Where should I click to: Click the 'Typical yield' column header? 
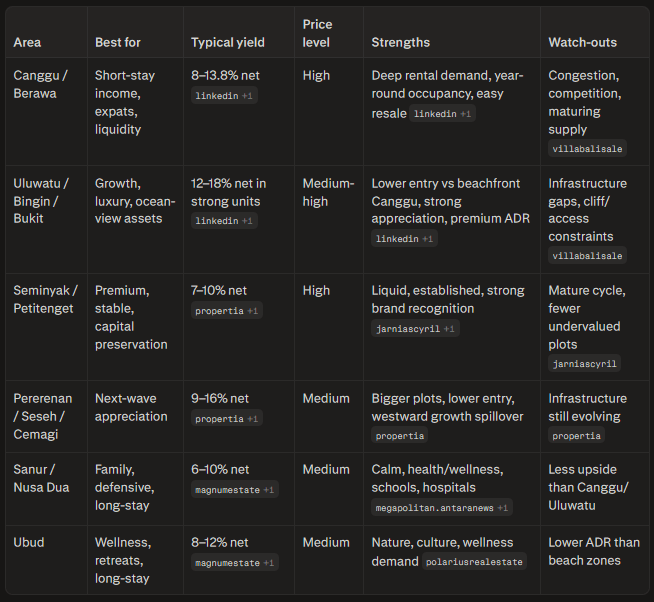[228, 42]
